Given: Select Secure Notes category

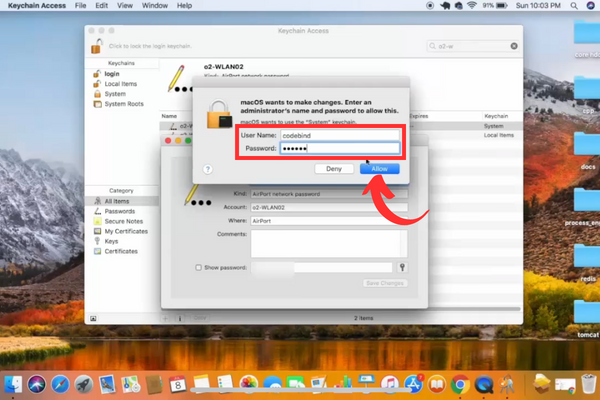Looking at the screenshot, I should point(122,221).
